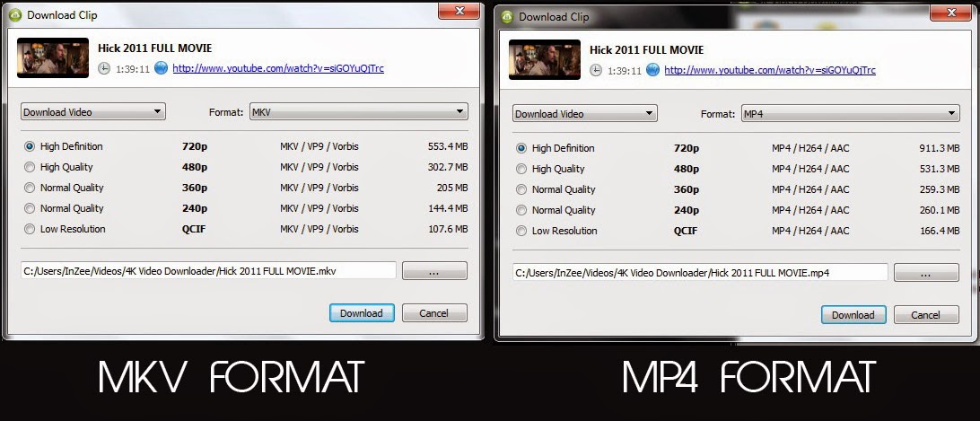Screen dimensions: 980x421
Task: Click 'MP4 / H264 / AAC' in the QCIF row
Action: [x=810, y=231]
